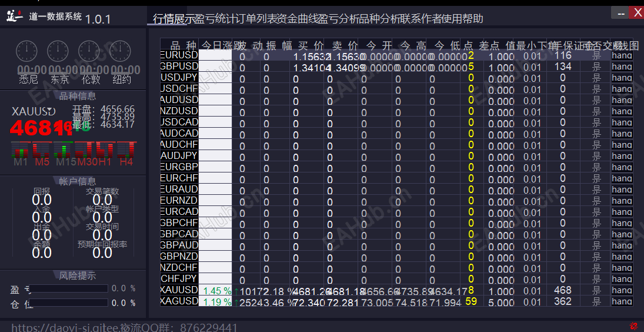Click the margin value 116 in EURUSD row

[x=563, y=55]
